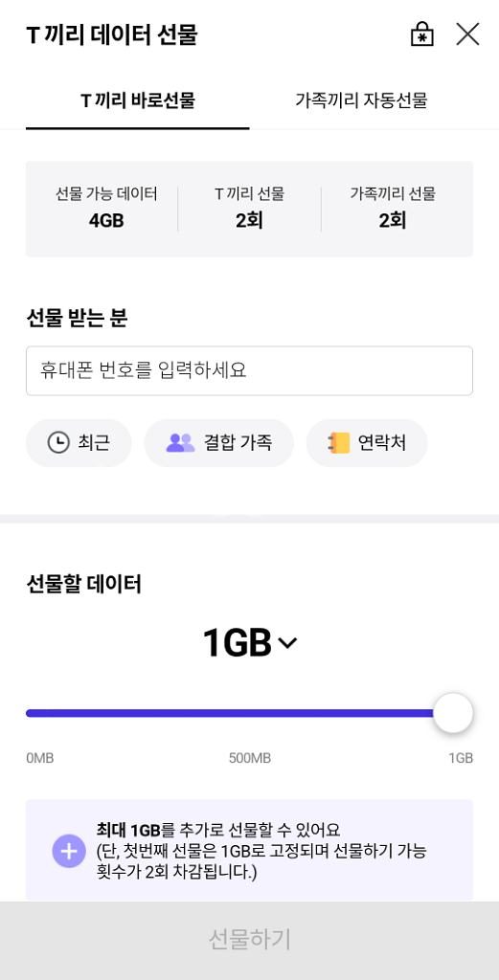Image resolution: width=499 pixels, height=980 pixels.
Task: Click the white slider handle at 1GB
Action: point(453,712)
